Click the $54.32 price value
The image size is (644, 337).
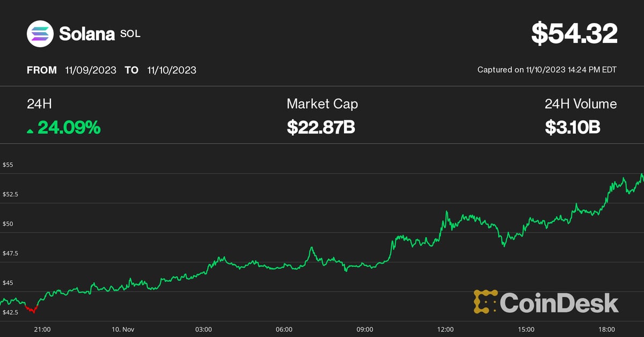click(574, 33)
